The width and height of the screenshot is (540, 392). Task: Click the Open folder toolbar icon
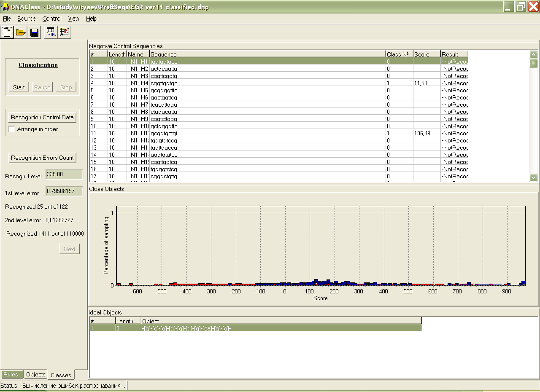tap(21, 32)
